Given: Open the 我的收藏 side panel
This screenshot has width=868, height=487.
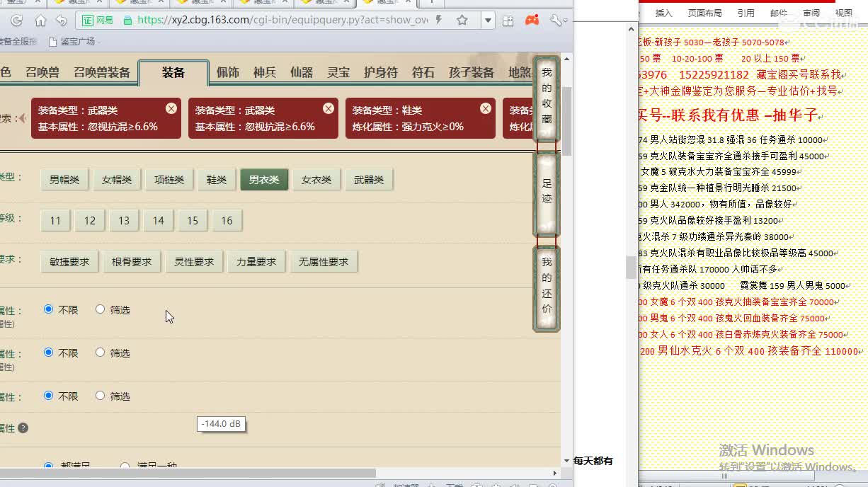Looking at the screenshot, I should [547, 97].
